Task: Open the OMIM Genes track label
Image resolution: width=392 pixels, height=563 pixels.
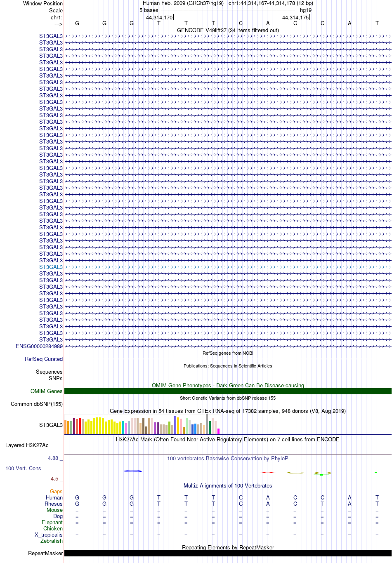Action: click(47, 391)
